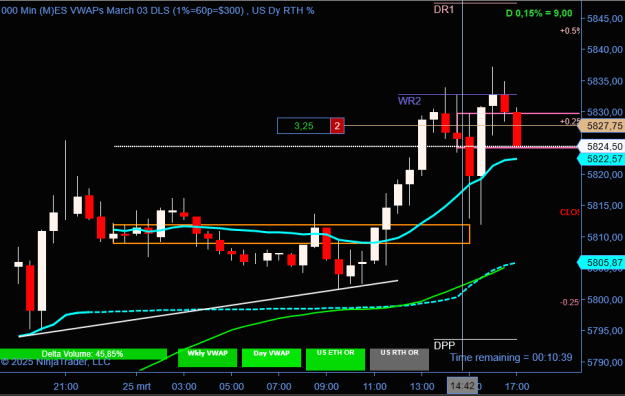The image size is (625, 396).
Task: Click the 5827,75 price marker on axis
Action: (x=601, y=126)
